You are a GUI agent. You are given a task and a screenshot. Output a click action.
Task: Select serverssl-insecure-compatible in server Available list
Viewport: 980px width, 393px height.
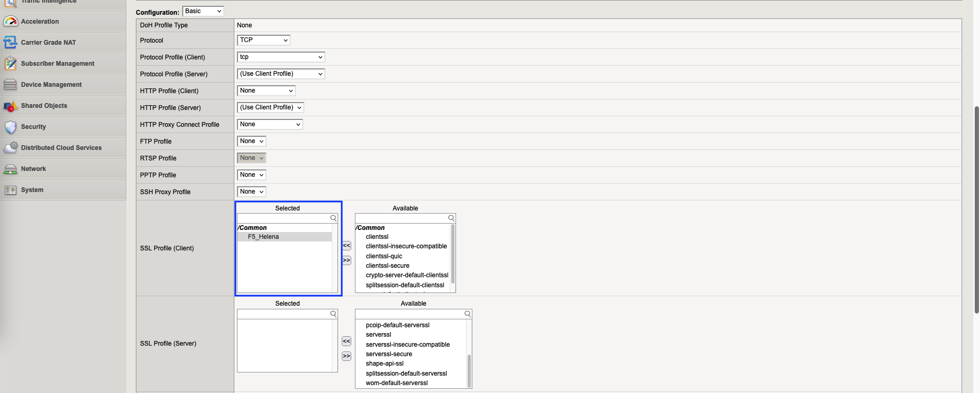pyautogui.click(x=408, y=345)
